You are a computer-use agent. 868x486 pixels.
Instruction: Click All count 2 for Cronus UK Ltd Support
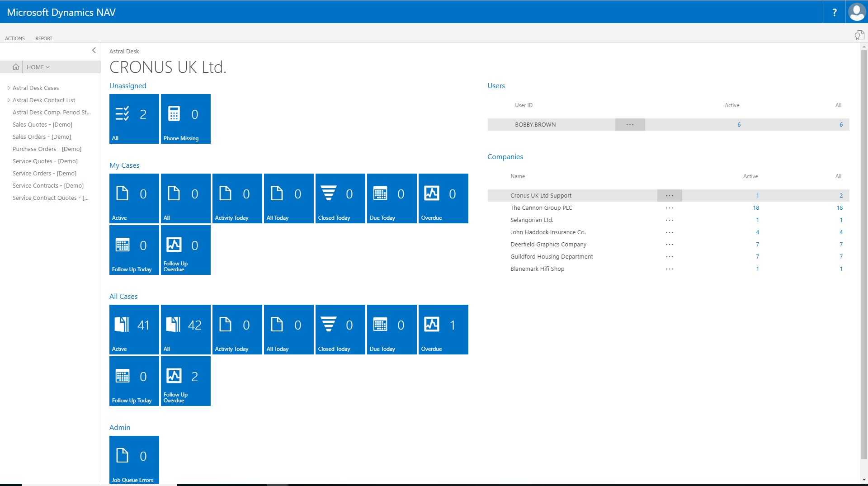(x=841, y=196)
